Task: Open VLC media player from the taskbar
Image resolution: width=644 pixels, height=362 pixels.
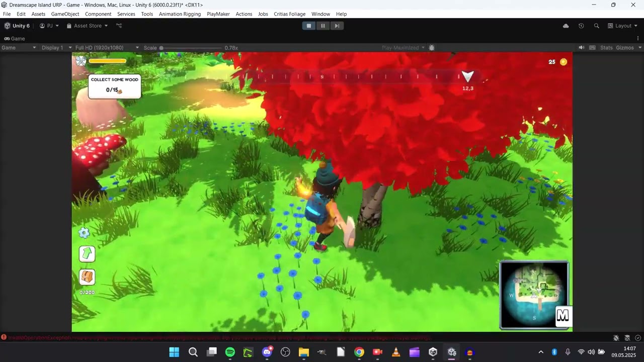Action: pyautogui.click(x=396, y=352)
